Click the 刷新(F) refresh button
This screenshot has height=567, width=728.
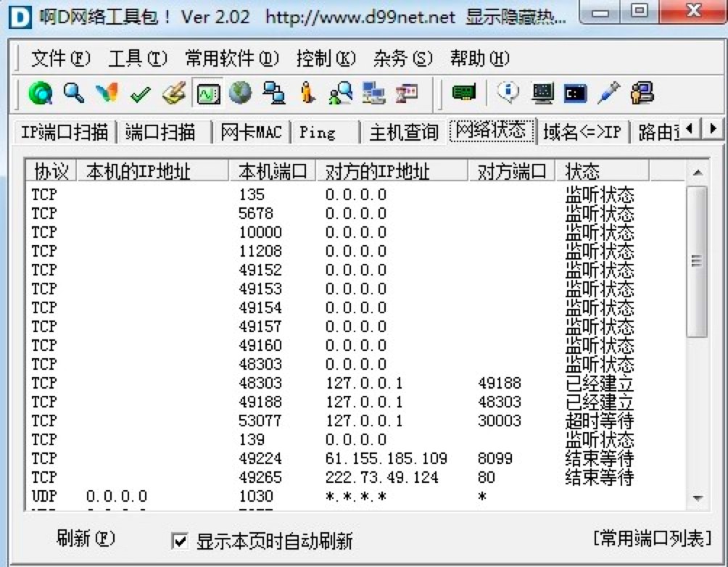(86, 539)
